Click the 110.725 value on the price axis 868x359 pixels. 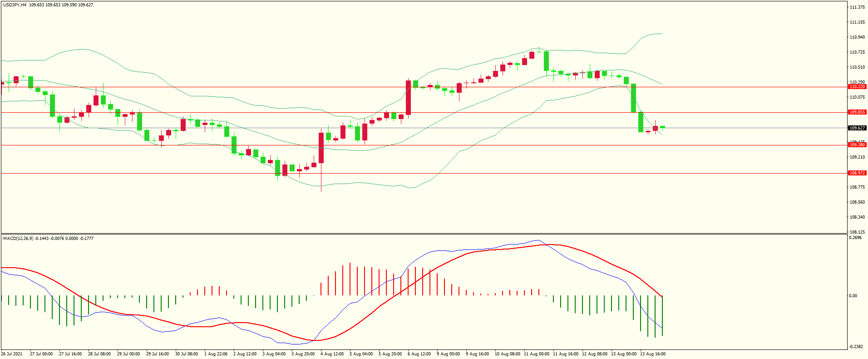tap(857, 52)
